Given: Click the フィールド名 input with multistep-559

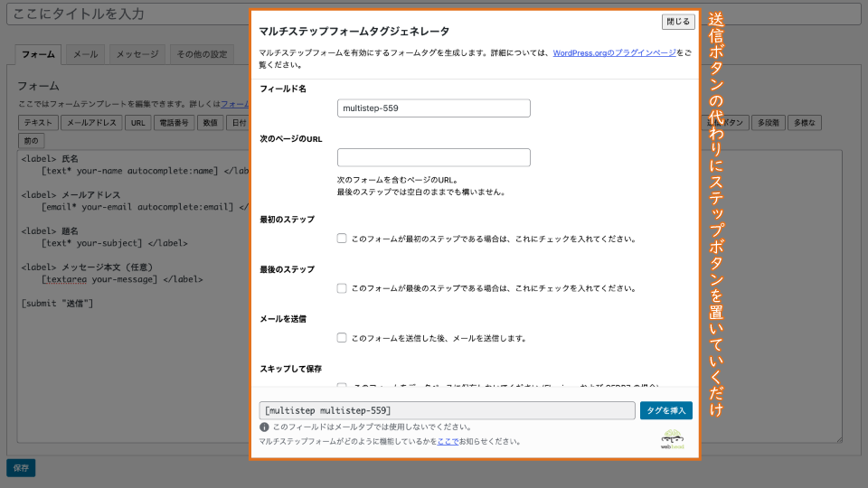Looking at the screenshot, I should pos(433,108).
